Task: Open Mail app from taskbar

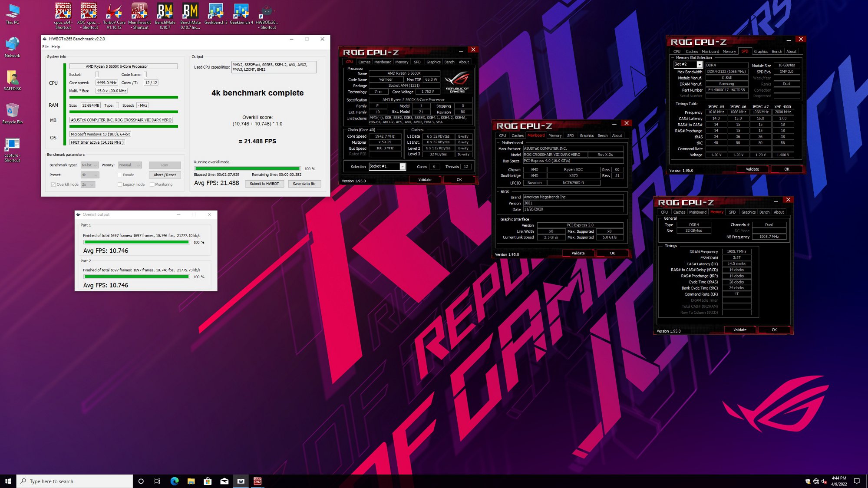Action: pos(224,481)
